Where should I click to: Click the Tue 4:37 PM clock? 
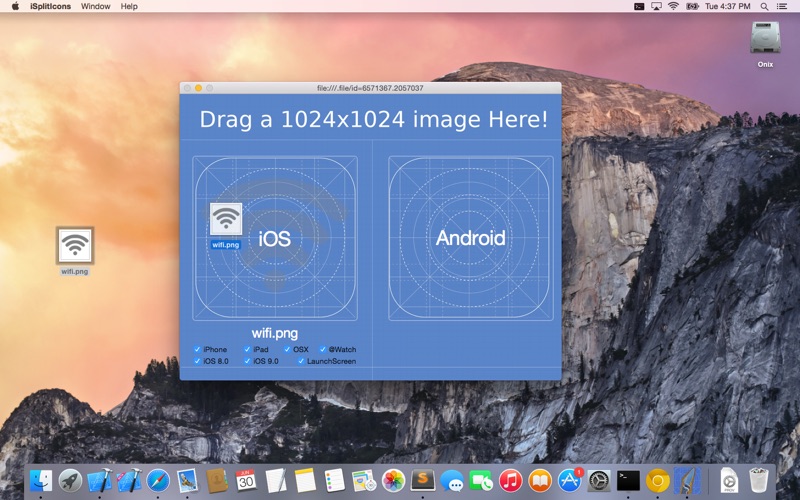(728, 6)
